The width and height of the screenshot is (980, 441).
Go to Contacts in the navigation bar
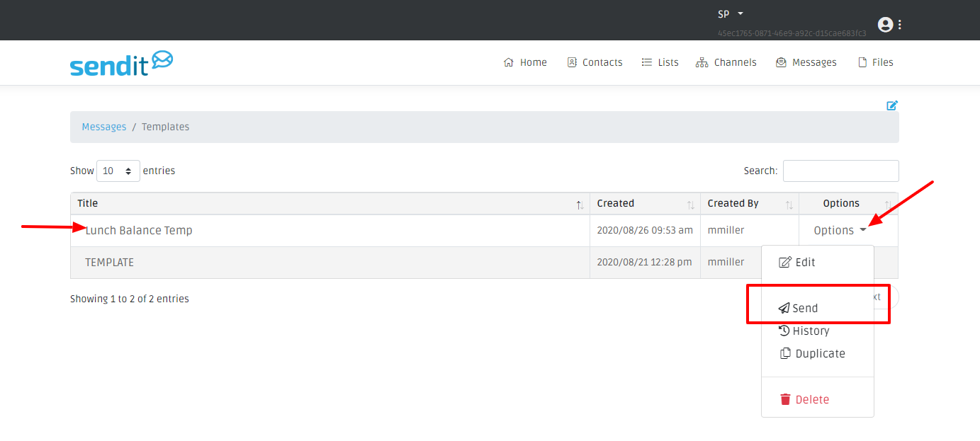(595, 62)
